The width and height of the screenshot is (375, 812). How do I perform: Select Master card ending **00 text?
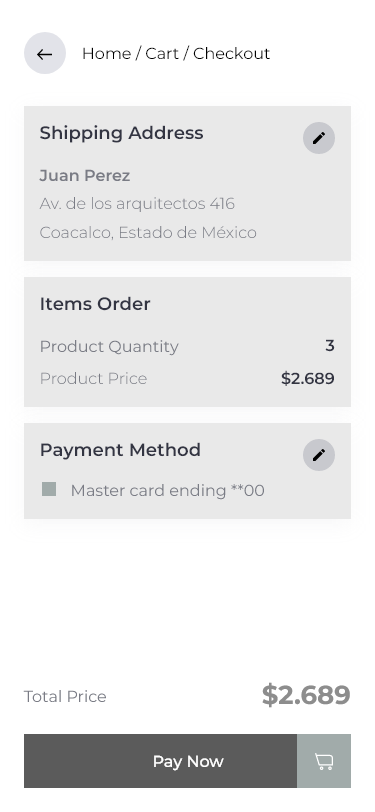[167, 490]
